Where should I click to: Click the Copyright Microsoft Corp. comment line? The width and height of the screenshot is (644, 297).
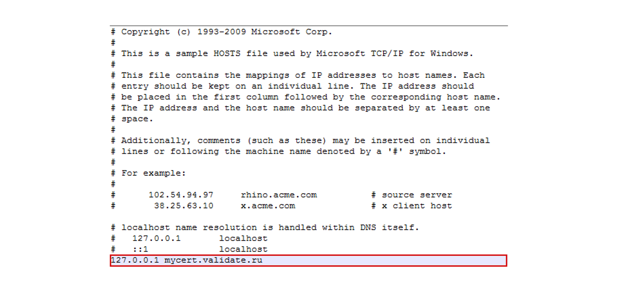(x=227, y=32)
